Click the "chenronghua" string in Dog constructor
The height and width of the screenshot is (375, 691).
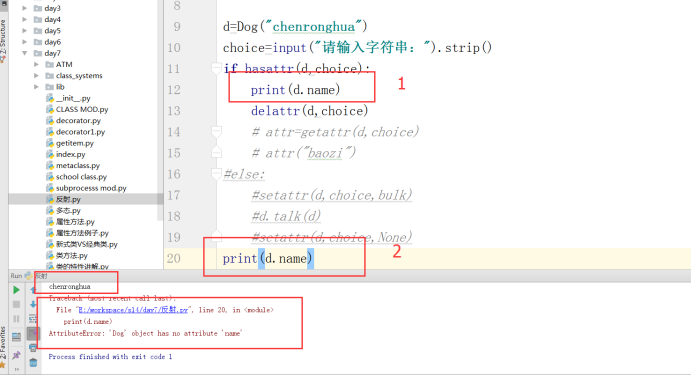coord(314,26)
